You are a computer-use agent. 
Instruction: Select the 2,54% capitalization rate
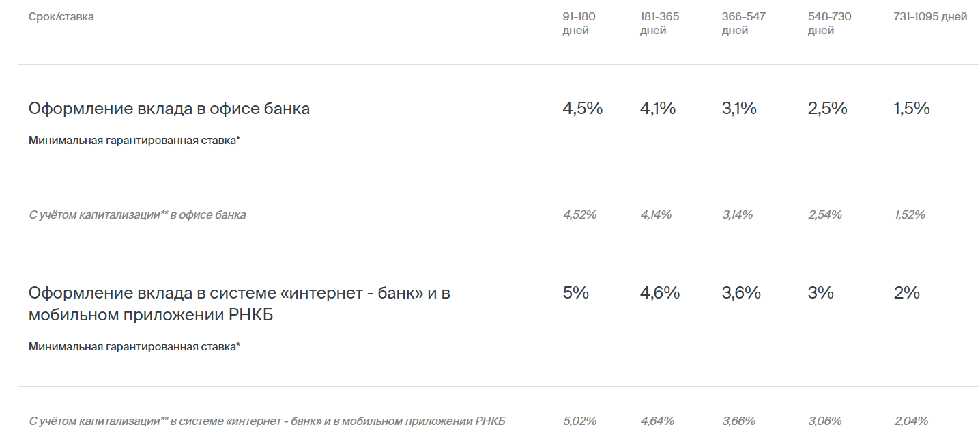[825, 214]
